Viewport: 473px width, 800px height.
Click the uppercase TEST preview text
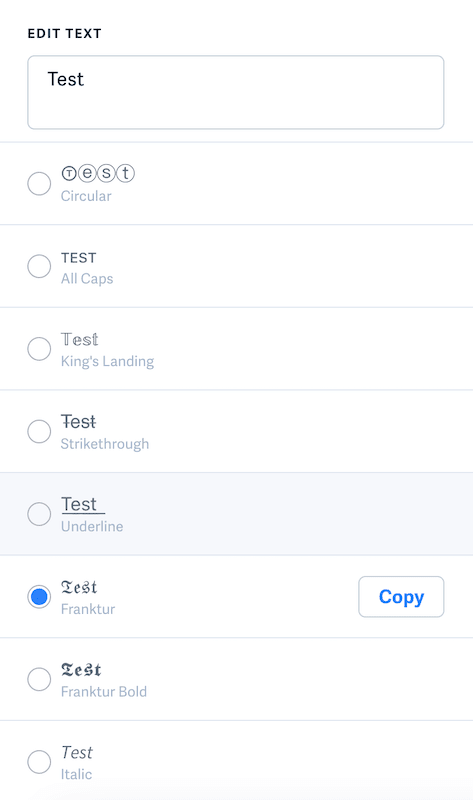(x=79, y=258)
